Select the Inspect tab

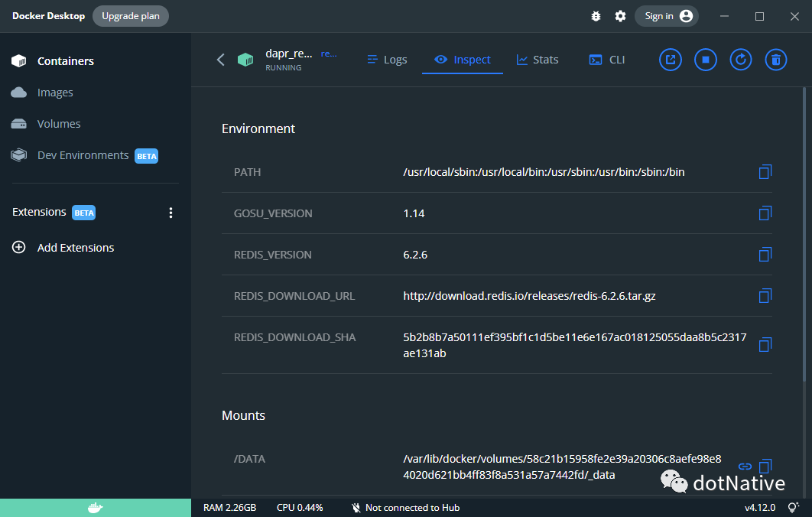tap(463, 60)
